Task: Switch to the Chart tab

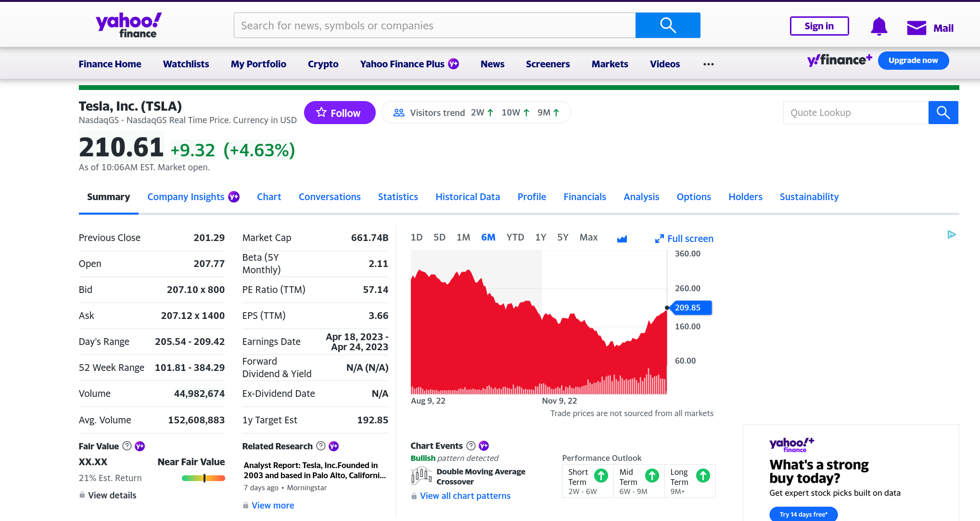Action: pyautogui.click(x=269, y=197)
